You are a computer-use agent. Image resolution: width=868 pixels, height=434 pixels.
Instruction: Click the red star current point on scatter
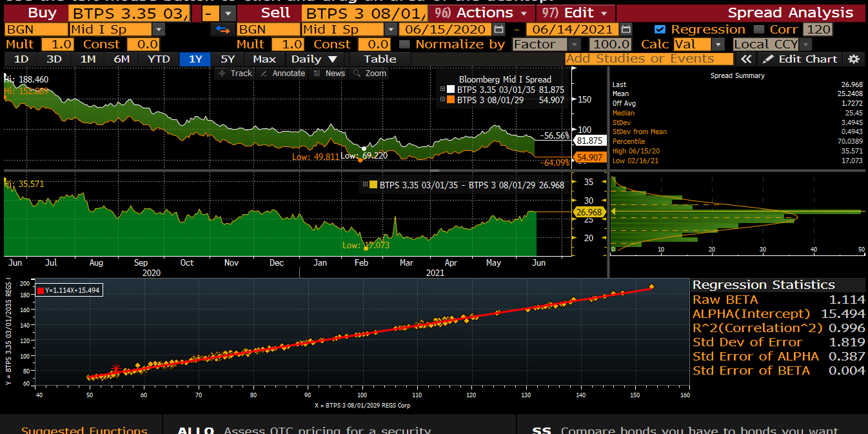[116, 369]
